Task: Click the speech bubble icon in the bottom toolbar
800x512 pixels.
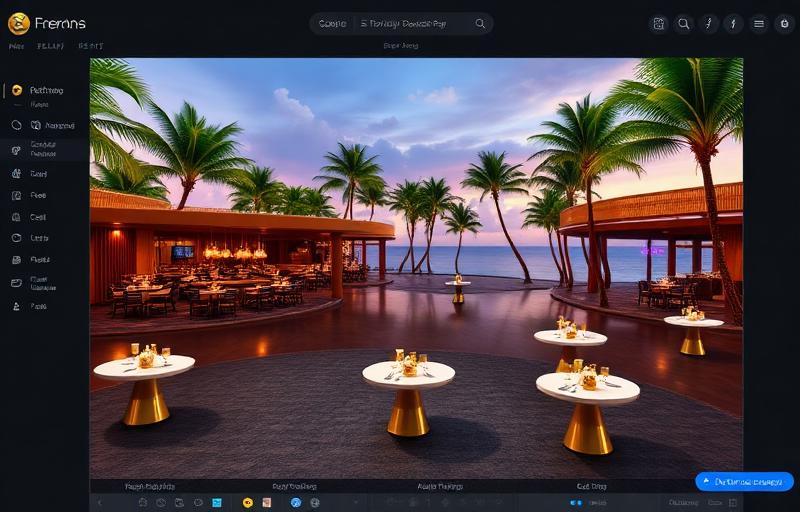Action: 198,503
